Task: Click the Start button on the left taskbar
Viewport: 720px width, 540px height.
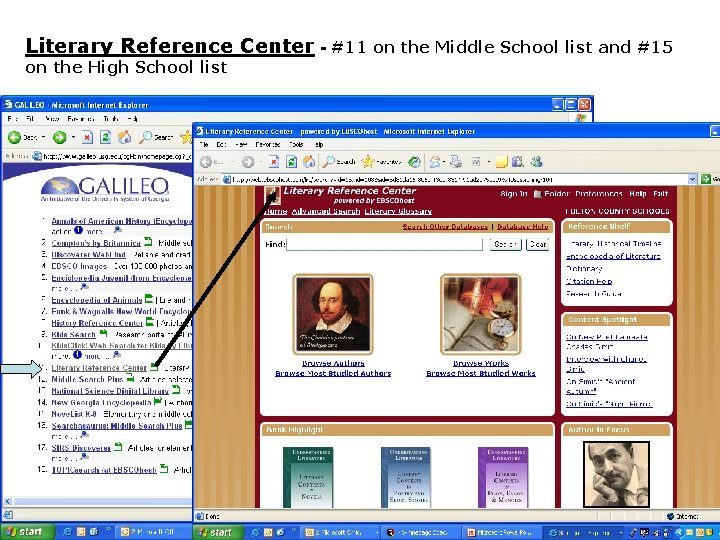Action: (x=26, y=532)
